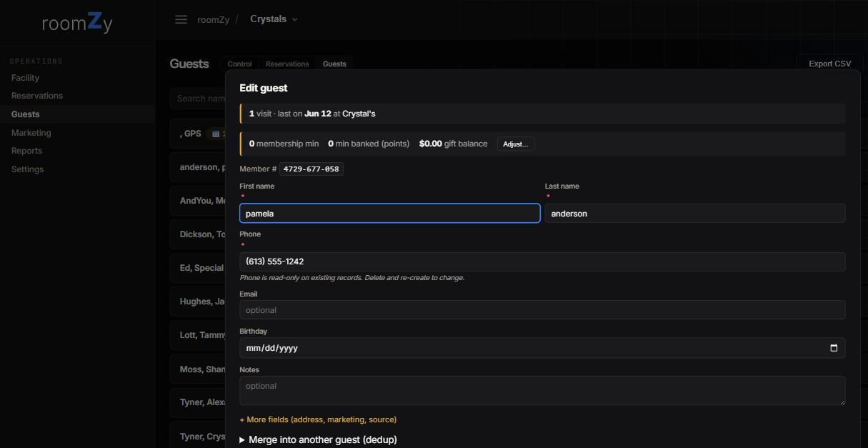
Task: Switch to the Control tab
Action: click(239, 64)
